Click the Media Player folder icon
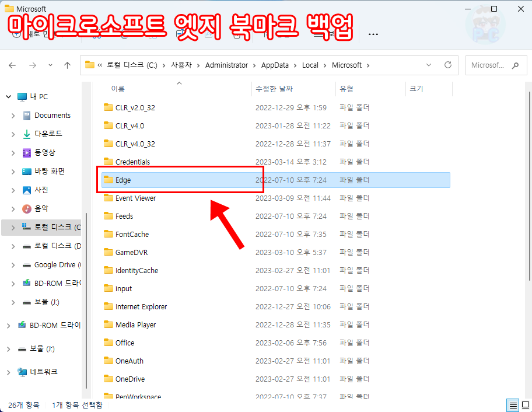 coord(108,324)
